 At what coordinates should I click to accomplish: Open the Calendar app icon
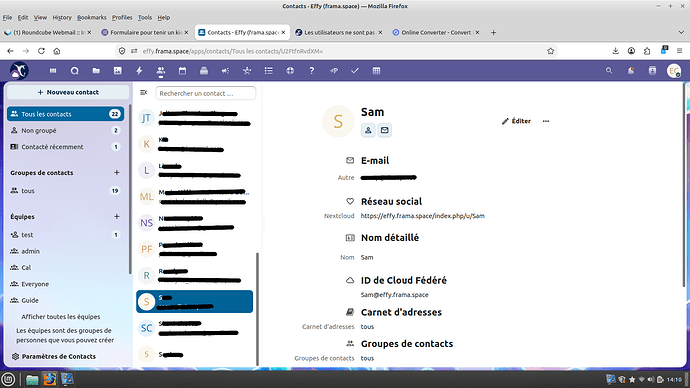click(x=182, y=71)
